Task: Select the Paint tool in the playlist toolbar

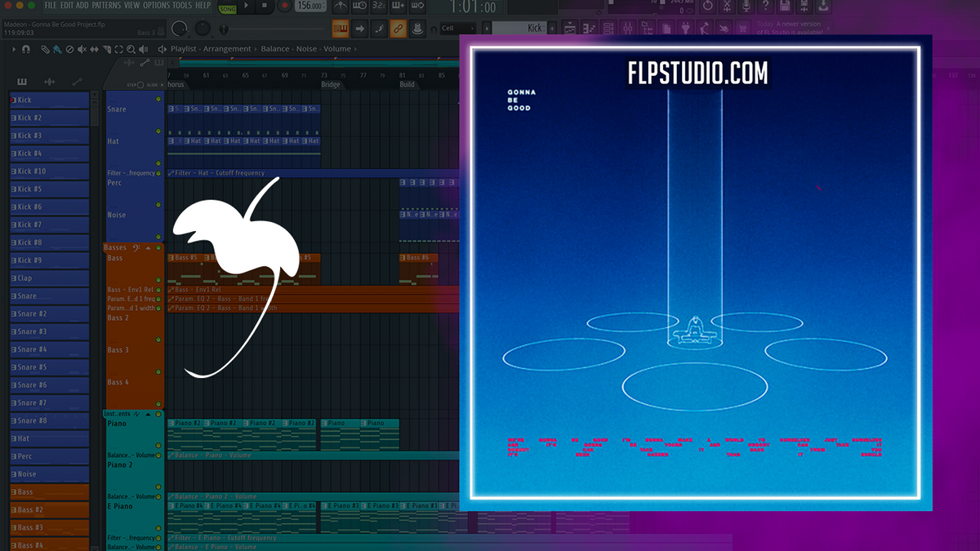Action: (x=56, y=50)
